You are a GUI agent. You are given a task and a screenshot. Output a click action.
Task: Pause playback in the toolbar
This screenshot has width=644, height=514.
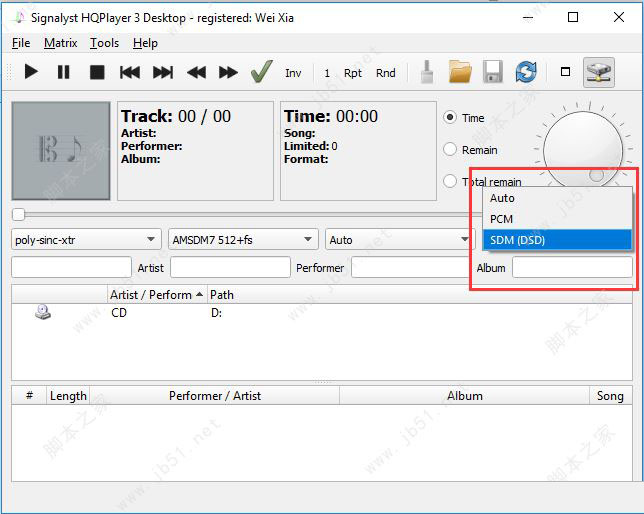[x=64, y=72]
